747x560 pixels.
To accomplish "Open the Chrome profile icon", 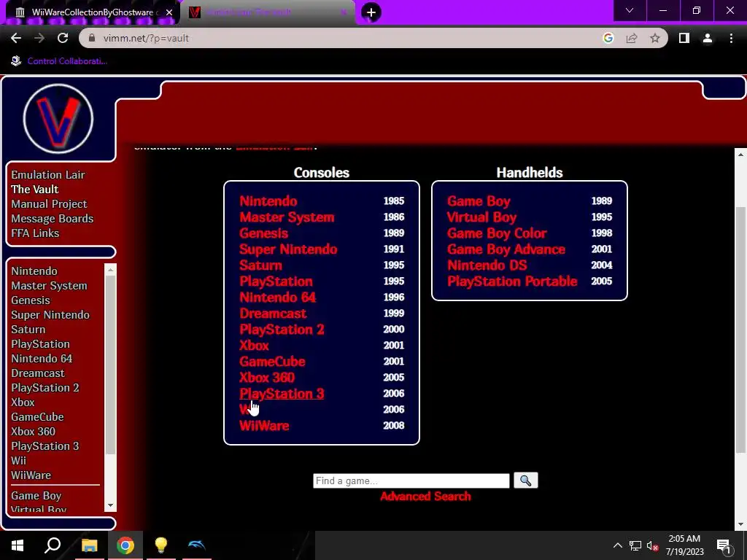I will [x=708, y=38].
